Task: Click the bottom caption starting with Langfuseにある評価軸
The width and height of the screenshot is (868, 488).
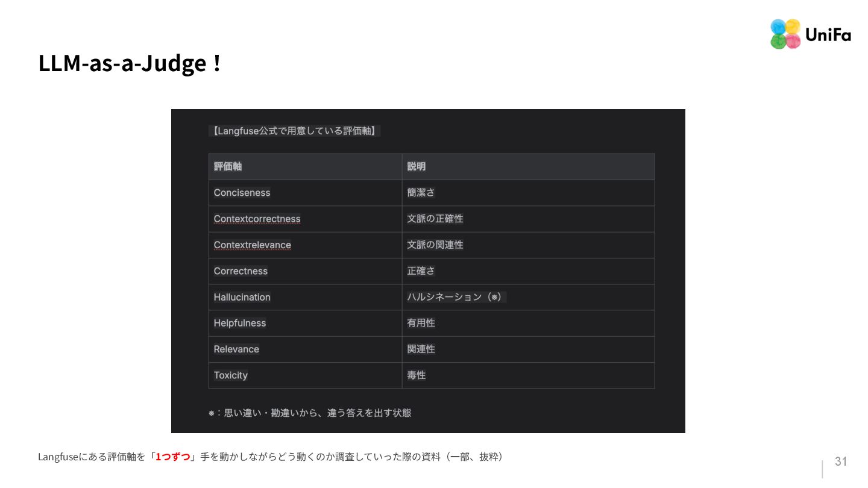Action: click(x=271, y=457)
